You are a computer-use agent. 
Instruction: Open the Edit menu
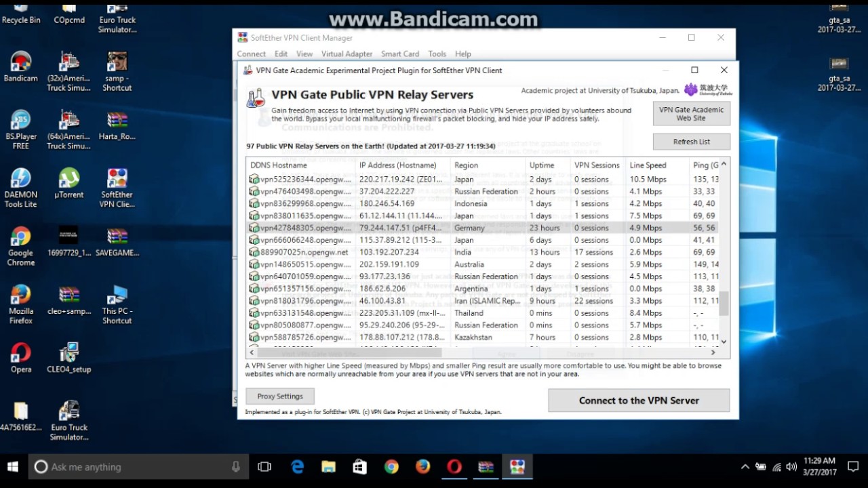tap(281, 54)
